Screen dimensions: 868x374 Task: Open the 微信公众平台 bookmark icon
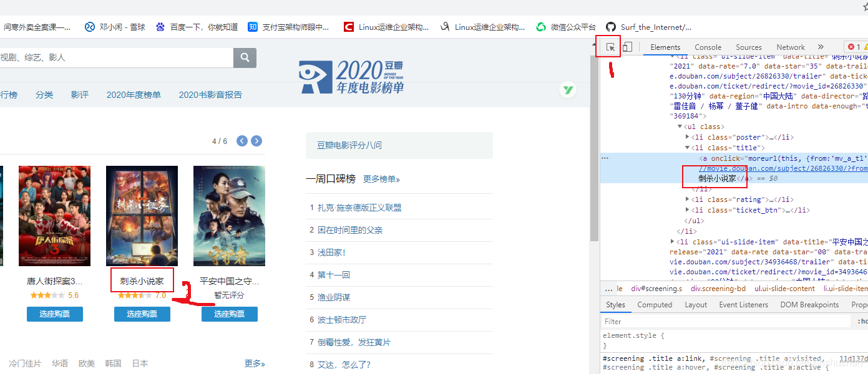pyautogui.click(x=540, y=27)
